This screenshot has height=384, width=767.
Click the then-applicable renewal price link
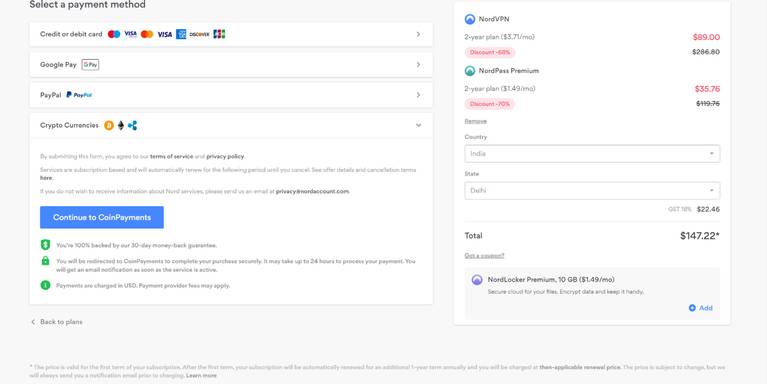click(x=580, y=367)
